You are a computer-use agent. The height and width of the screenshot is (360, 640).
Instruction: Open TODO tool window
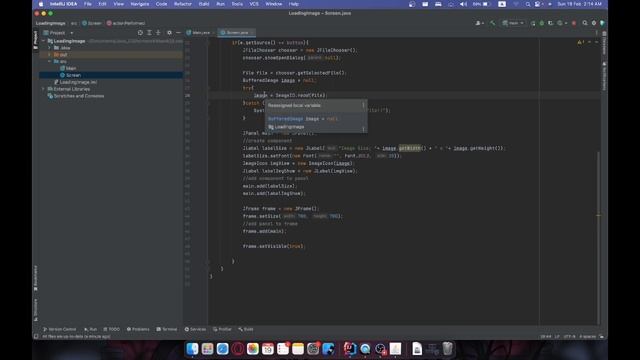click(x=112, y=329)
